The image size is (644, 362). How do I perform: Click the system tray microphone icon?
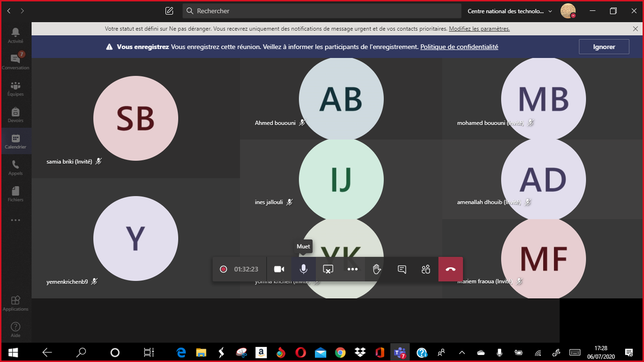[500, 352]
